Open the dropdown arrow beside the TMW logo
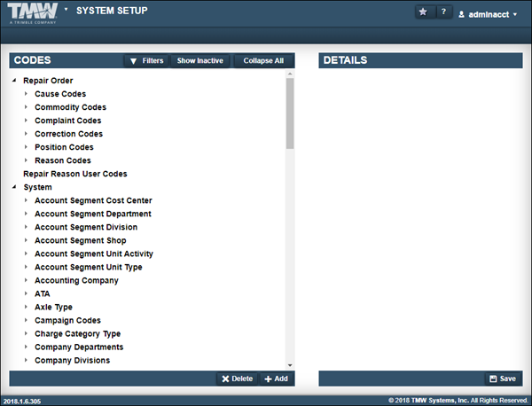532x406 pixels. pos(66,10)
